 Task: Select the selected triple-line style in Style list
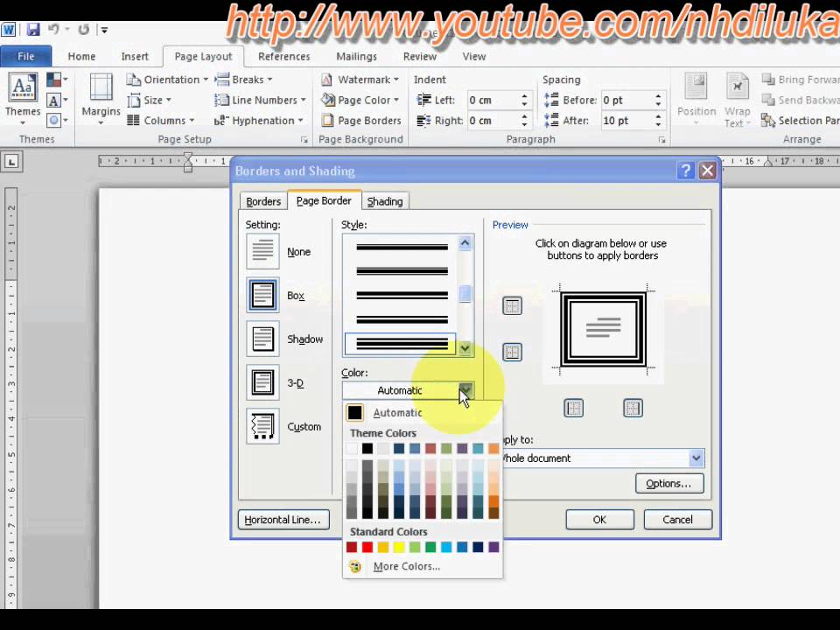tap(401, 344)
